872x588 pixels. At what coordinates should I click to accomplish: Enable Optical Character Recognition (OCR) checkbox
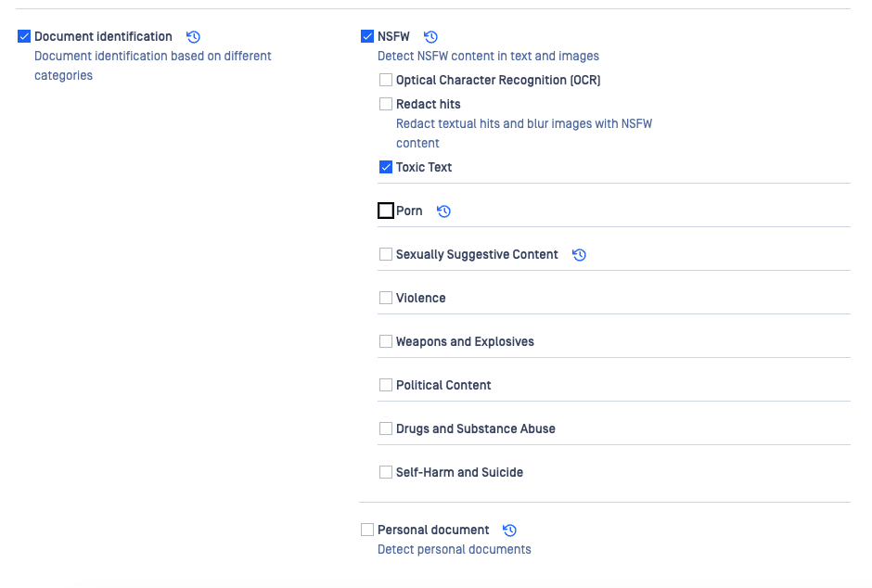[386, 81]
